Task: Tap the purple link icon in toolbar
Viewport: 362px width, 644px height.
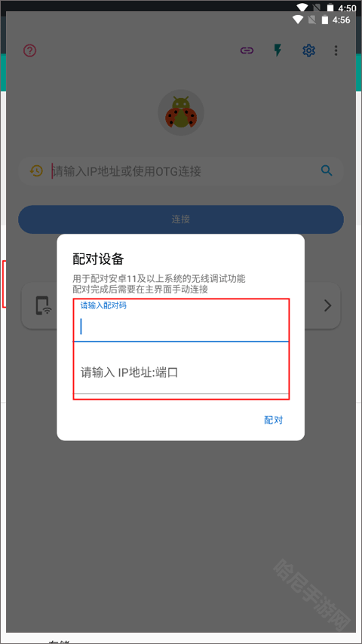Action: pyautogui.click(x=247, y=51)
